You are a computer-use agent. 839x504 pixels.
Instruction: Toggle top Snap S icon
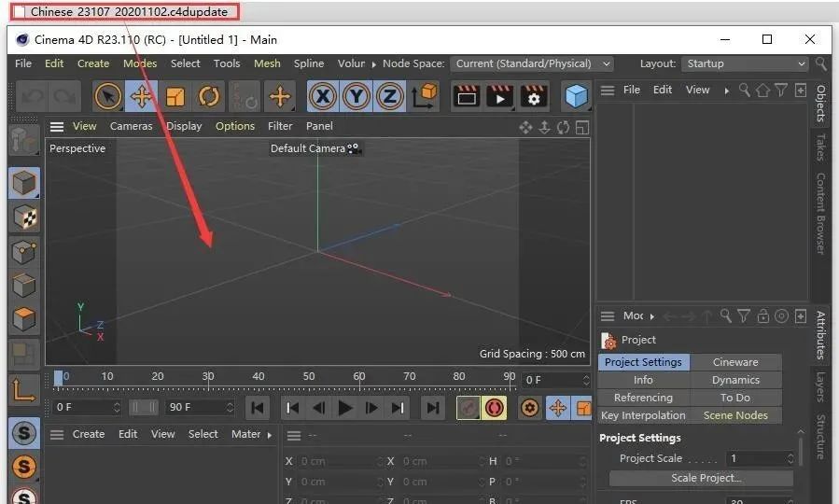point(24,432)
